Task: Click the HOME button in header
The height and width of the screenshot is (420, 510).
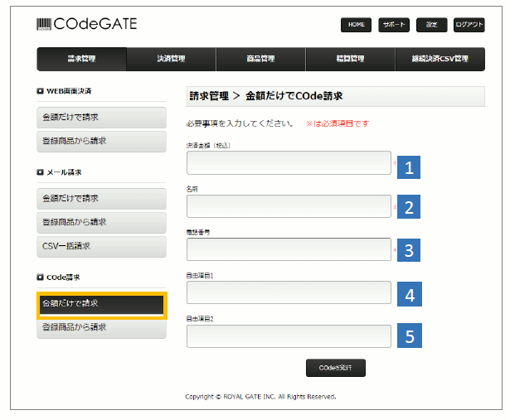Action: [x=356, y=25]
